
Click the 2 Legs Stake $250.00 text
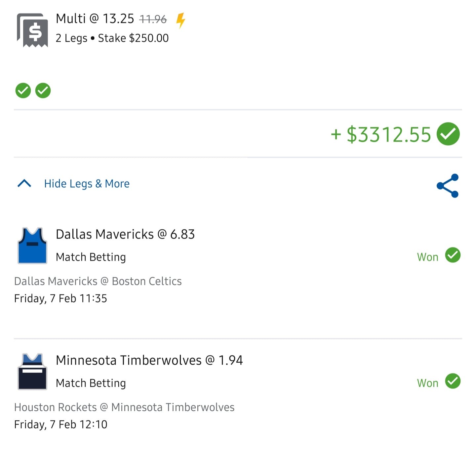click(x=112, y=38)
